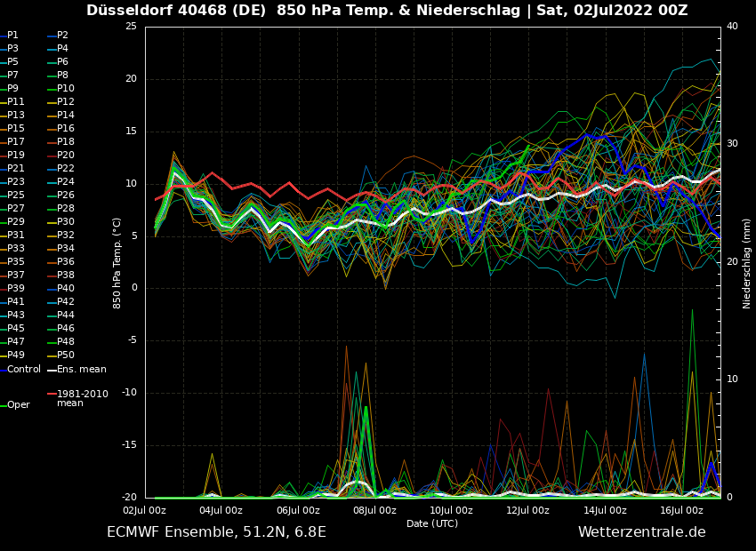This screenshot has width=756, height=551.
Task: Select the P38 legend entry
Action: [66, 275]
